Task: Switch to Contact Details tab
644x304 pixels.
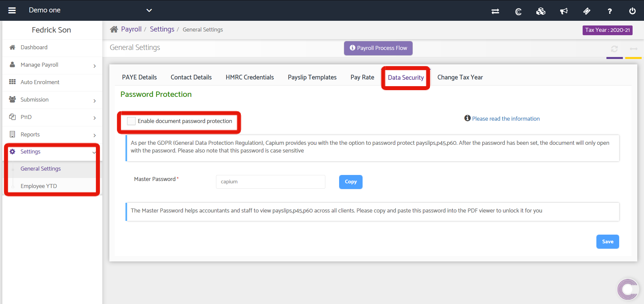Action: tap(191, 77)
